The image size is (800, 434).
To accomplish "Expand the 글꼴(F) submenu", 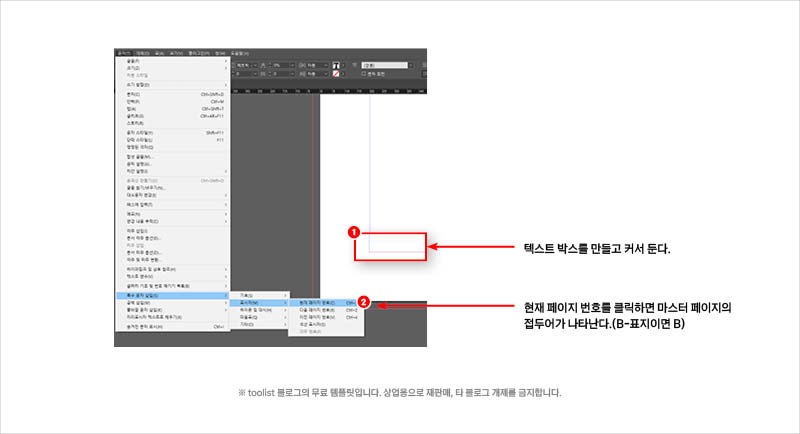I will click(x=172, y=61).
